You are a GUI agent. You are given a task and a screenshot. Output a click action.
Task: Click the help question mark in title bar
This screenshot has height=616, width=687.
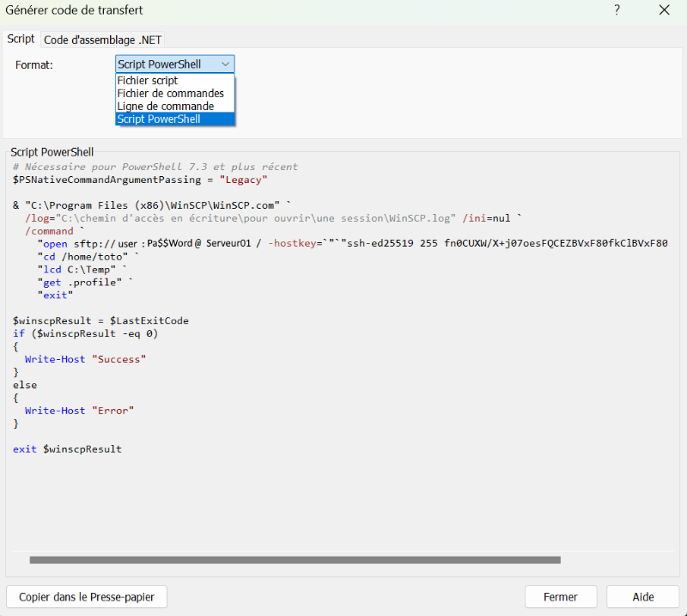click(x=617, y=10)
